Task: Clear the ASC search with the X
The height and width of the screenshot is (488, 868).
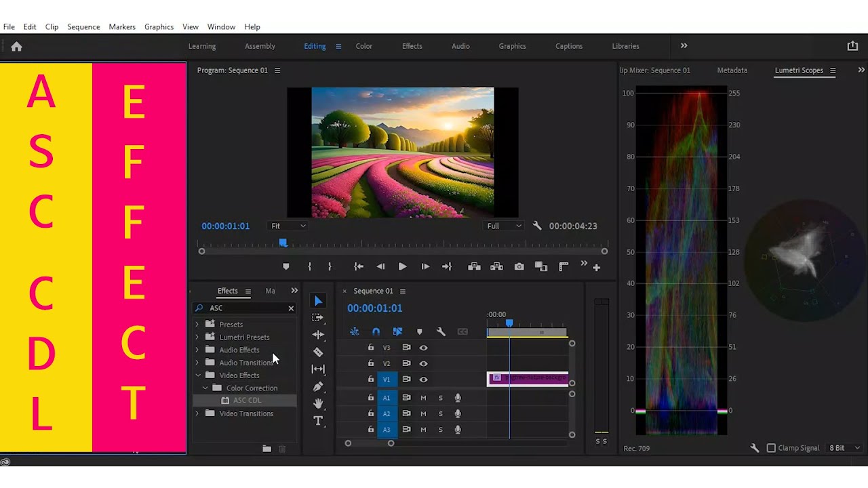Action: [x=291, y=308]
